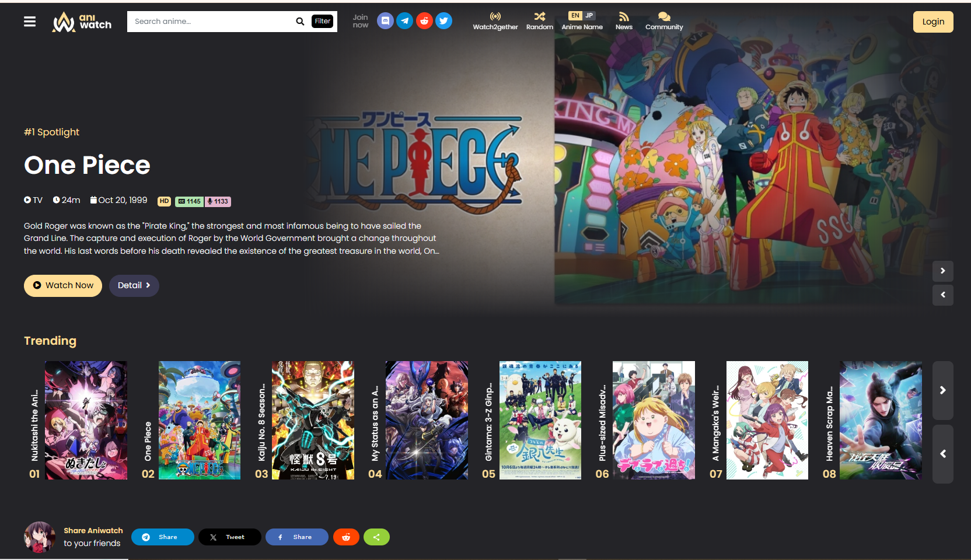
Task: Open the Community section
Action: (664, 21)
